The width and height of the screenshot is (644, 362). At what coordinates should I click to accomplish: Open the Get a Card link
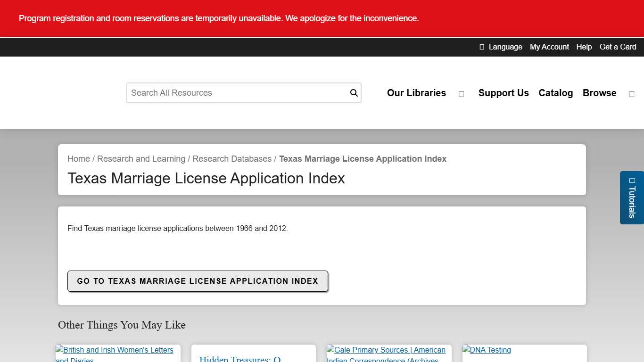tap(618, 47)
